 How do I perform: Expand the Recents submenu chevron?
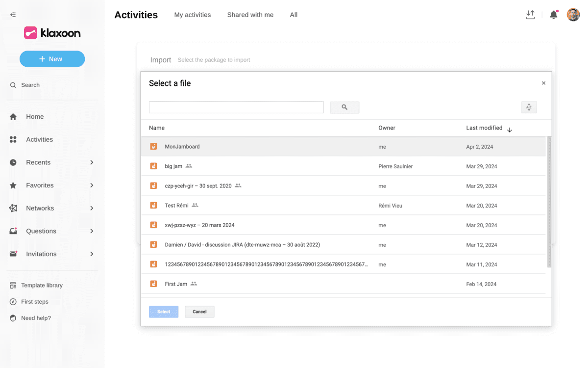pyautogui.click(x=92, y=162)
